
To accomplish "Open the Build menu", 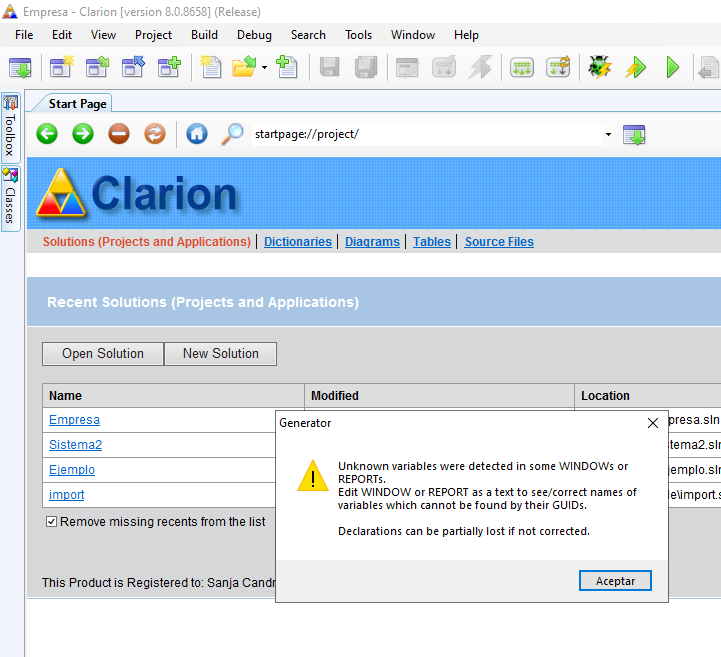I will [204, 35].
